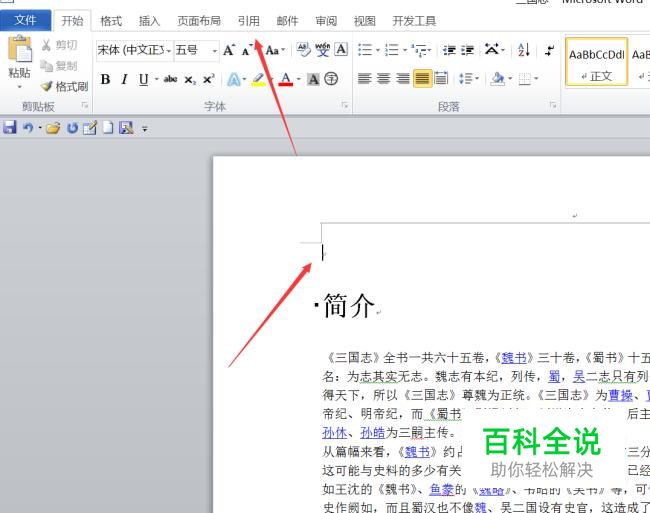This screenshot has height=513, width=650.
Task: Click the 孙休 hyperlink
Action: tap(335, 433)
